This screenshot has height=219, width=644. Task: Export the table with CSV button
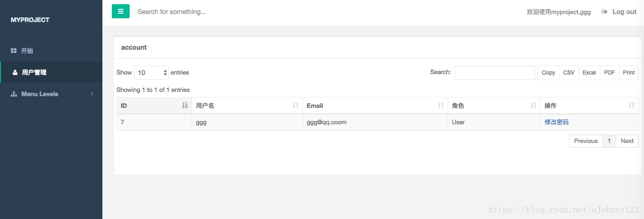(569, 73)
